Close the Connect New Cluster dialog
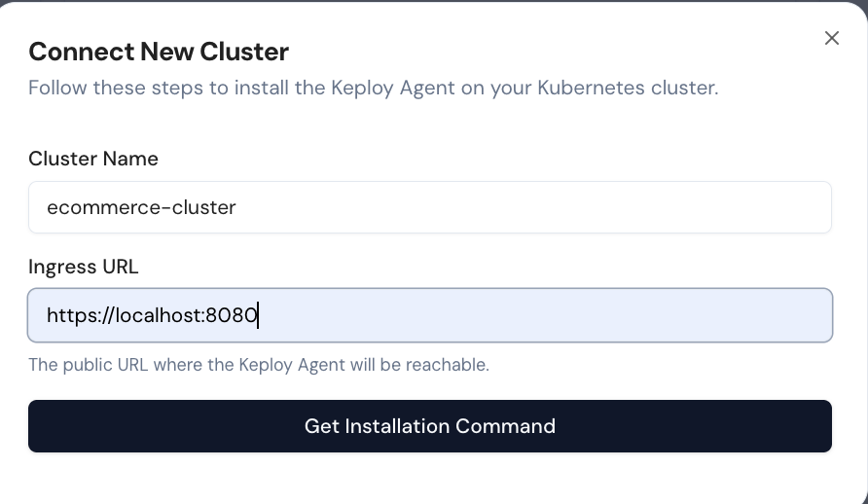Screen dimensions: 868x504 tap(831, 38)
